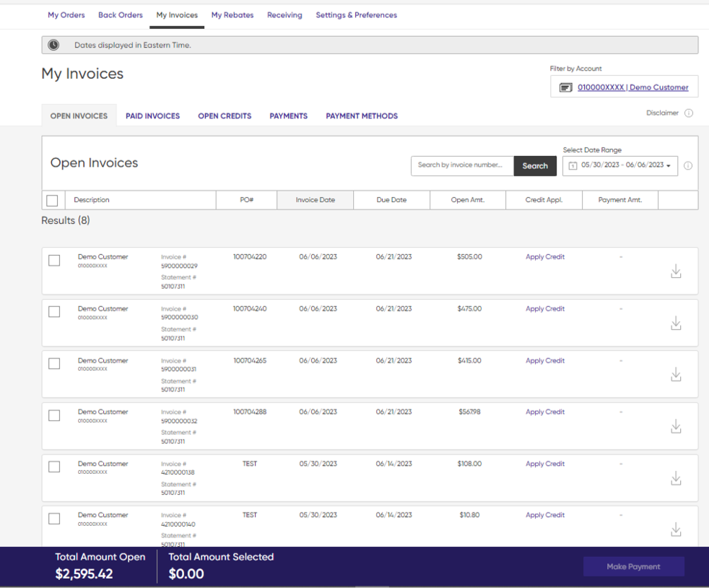The width and height of the screenshot is (709, 588).
Task: Click info icon beside the date range
Action: tap(687, 166)
